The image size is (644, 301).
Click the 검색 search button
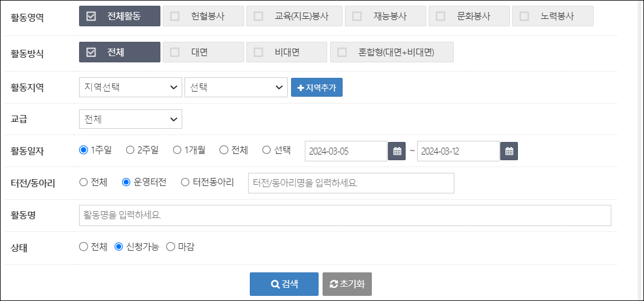click(x=284, y=284)
